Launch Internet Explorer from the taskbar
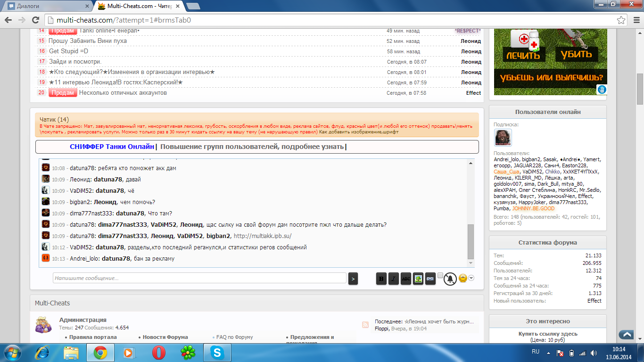Viewport: 644px width, 362px height. pyautogui.click(x=42, y=352)
